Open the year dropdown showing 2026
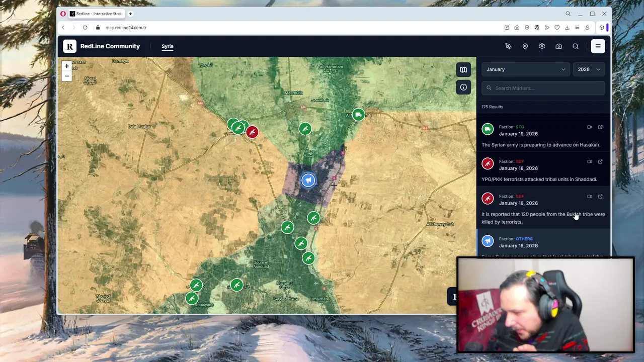The width and height of the screenshot is (644, 362). pos(589,69)
